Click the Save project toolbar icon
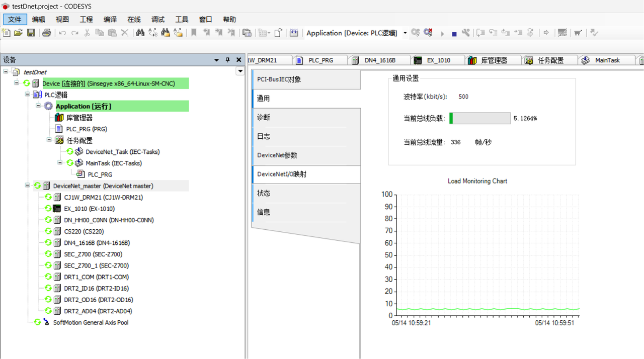 (x=31, y=33)
